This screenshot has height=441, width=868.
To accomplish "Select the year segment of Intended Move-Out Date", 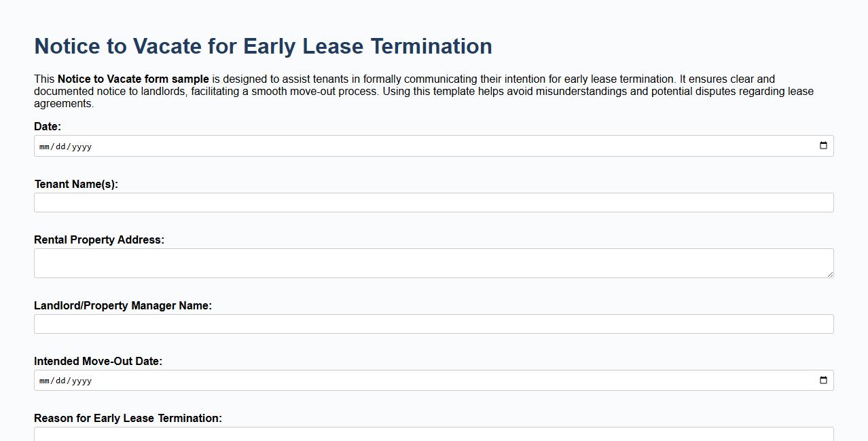I will (x=82, y=380).
